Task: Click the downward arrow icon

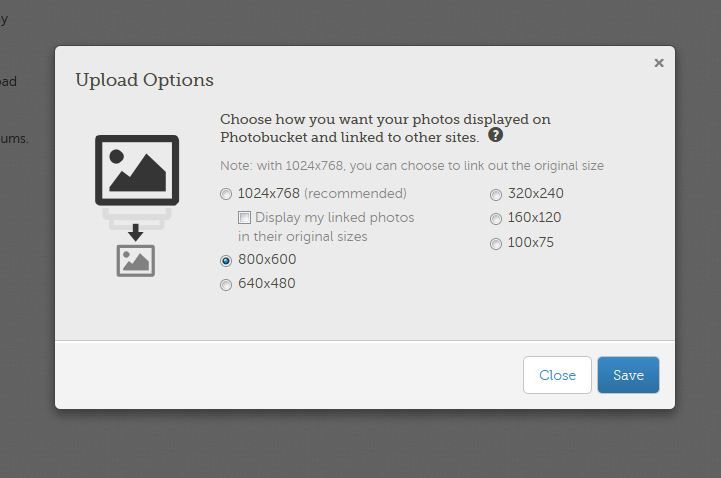Action: point(136,233)
